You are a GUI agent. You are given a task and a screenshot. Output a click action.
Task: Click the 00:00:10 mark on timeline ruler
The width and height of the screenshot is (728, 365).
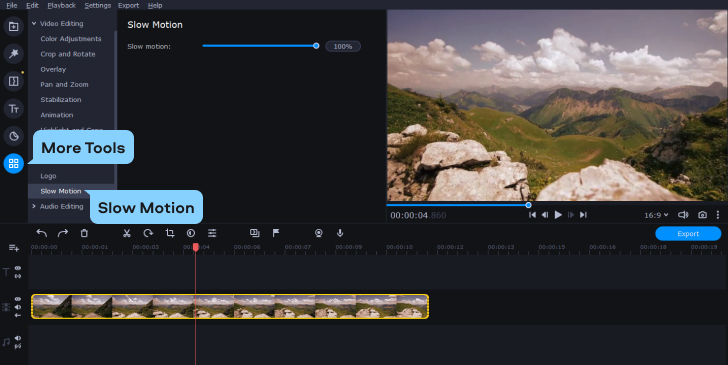(x=399, y=247)
